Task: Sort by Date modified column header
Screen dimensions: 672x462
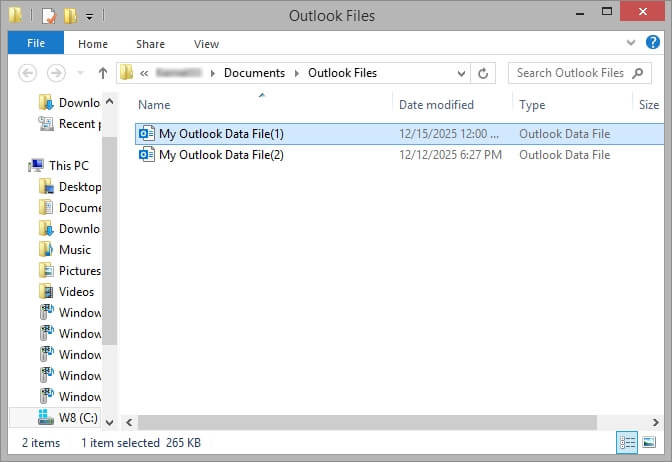Action: click(436, 105)
